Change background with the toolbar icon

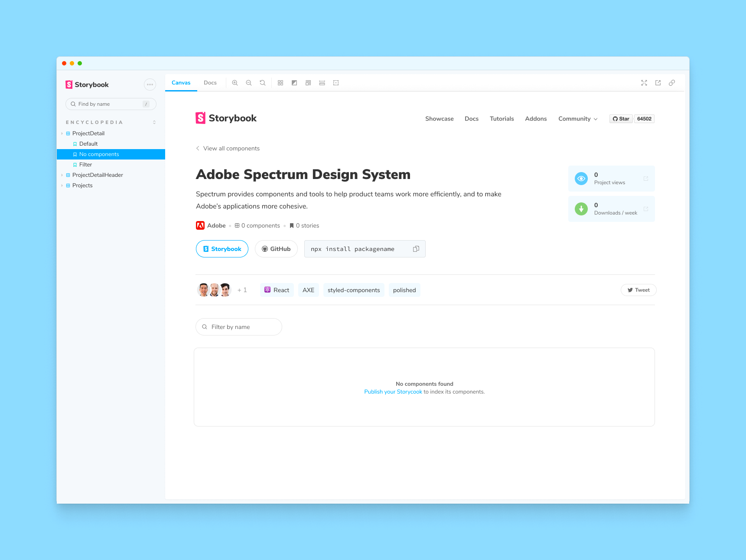coord(294,83)
